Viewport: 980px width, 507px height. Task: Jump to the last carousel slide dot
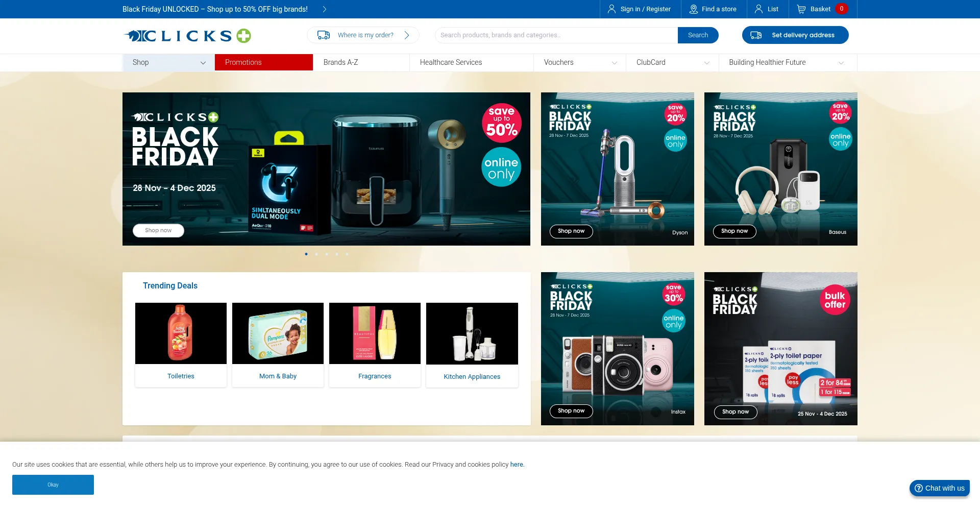pyautogui.click(x=347, y=254)
